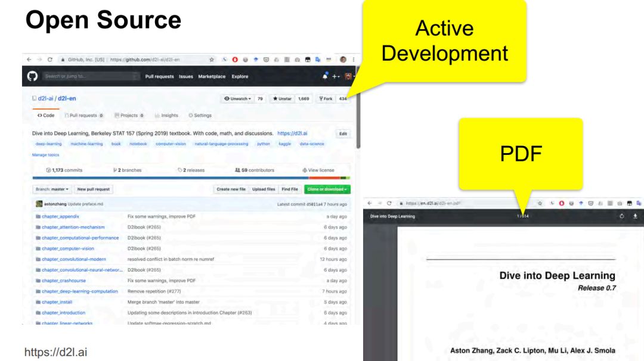
Task: Select the repository Pull requests tab
Action: [x=84, y=116]
